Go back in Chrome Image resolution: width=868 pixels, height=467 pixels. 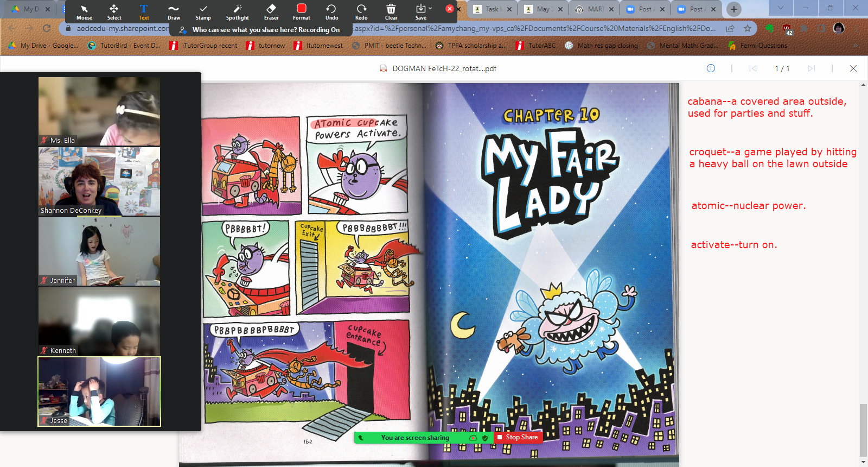[x=12, y=28]
